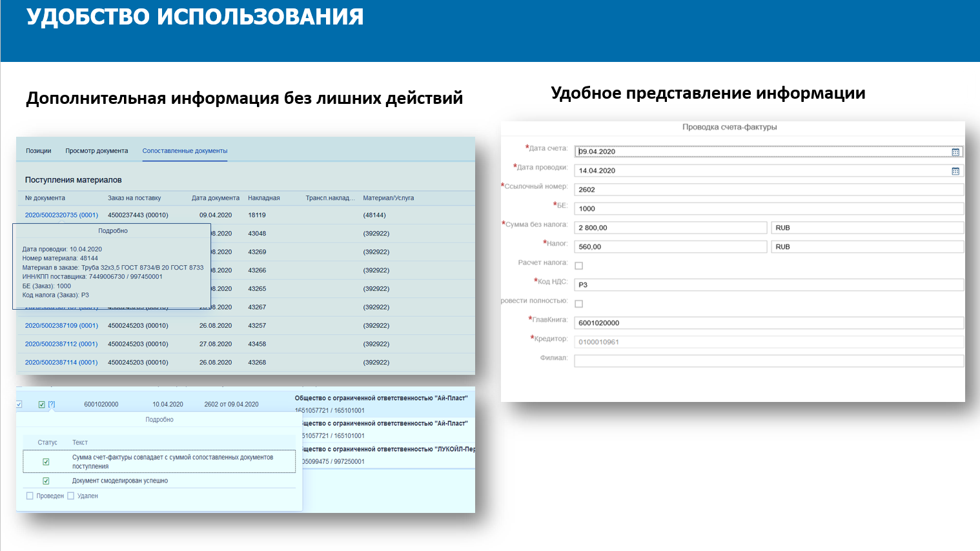980x551 pixels.
Task: Select the empty Филиал input field
Action: click(768, 361)
